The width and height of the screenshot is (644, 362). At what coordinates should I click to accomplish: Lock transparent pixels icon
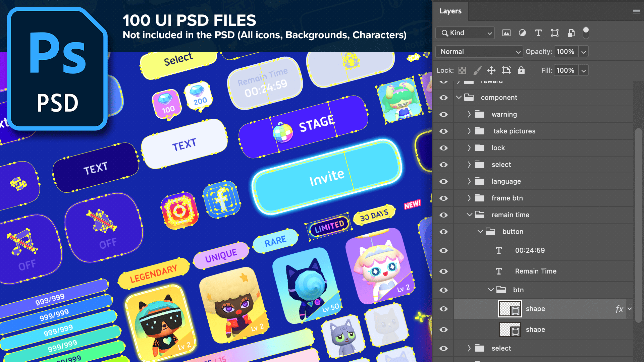462,70
